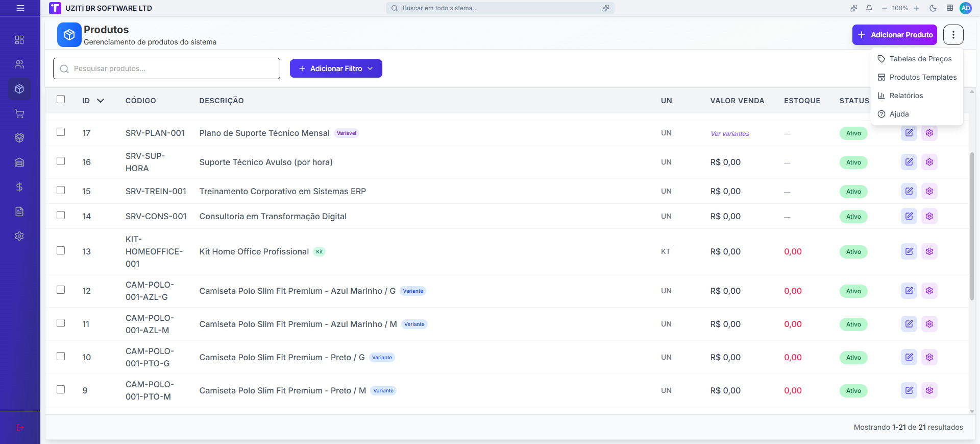Screen dimensions: 980x444
Task: Open the hamburger menu icon
Action: [x=20, y=8]
